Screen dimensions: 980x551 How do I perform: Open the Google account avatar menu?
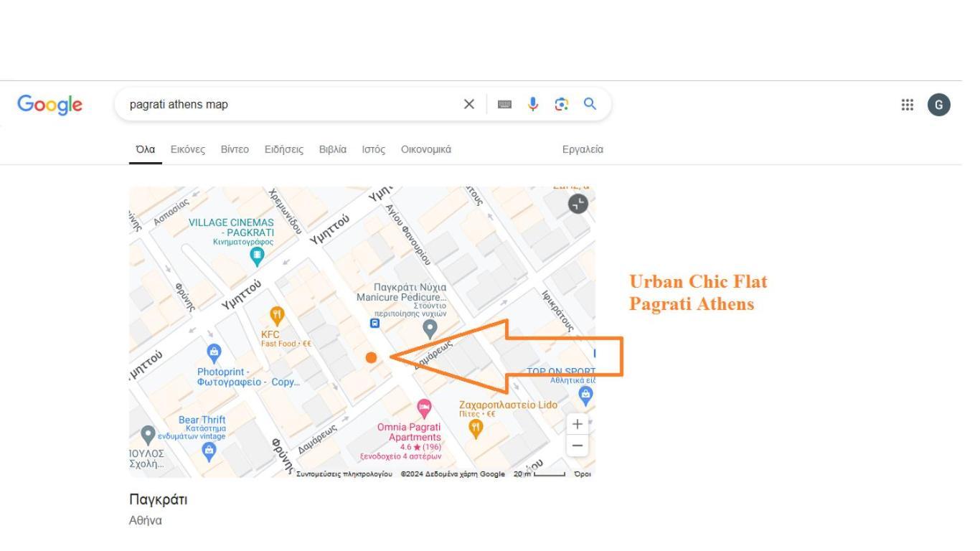click(938, 105)
